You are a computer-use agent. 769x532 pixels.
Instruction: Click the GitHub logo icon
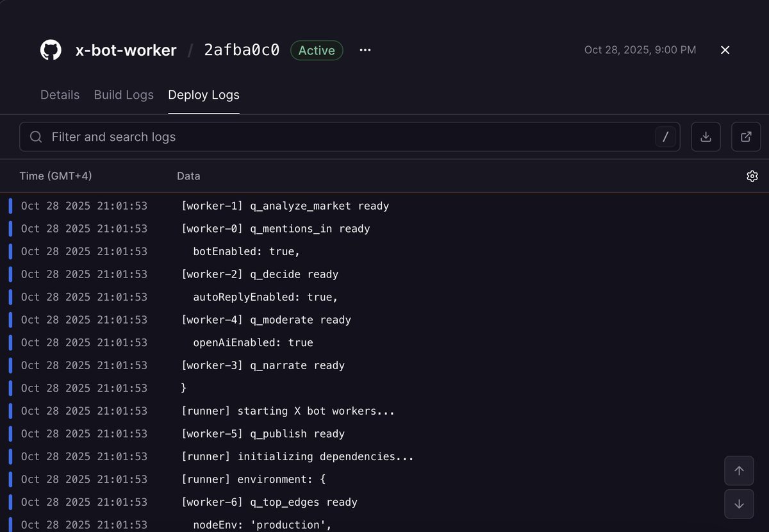tap(51, 50)
